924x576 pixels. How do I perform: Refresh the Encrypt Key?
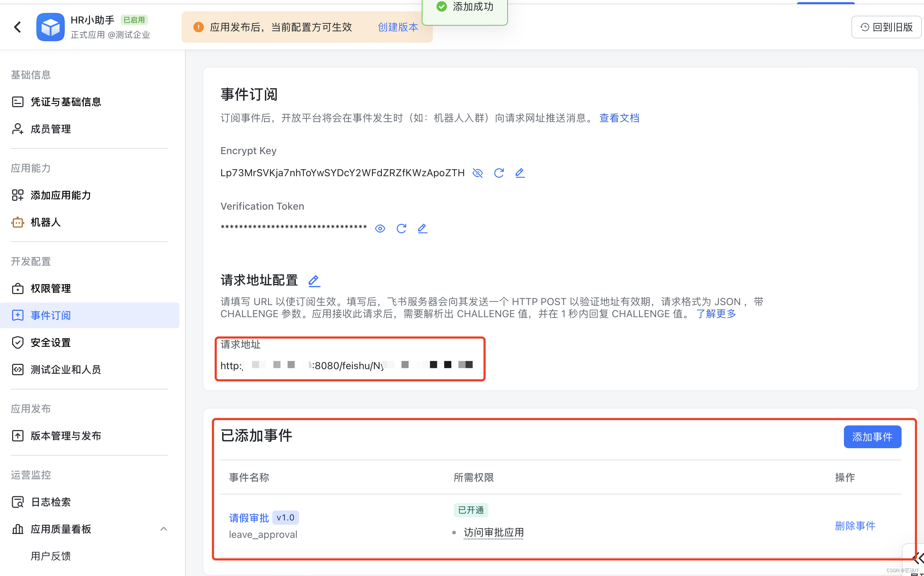pos(499,173)
